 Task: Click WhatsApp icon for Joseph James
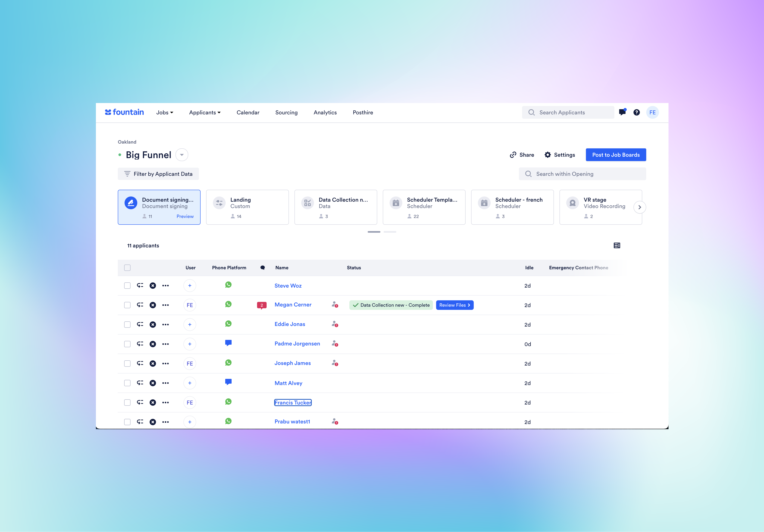tap(228, 363)
